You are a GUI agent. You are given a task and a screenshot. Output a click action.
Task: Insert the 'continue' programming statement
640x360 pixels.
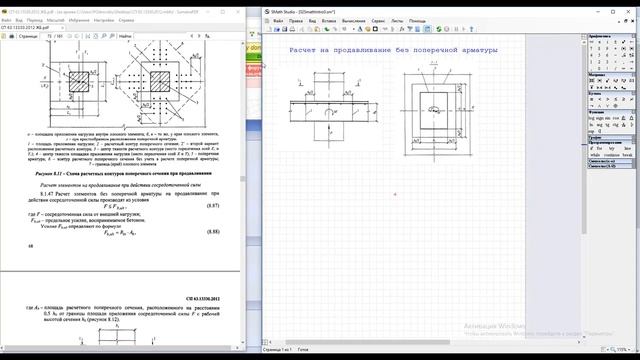611,155
